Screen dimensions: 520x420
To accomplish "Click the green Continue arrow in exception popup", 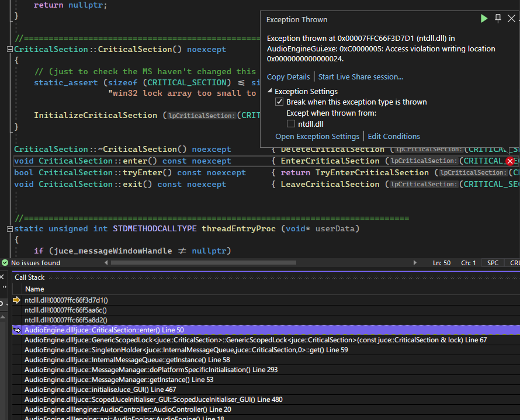I will click(484, 19).
